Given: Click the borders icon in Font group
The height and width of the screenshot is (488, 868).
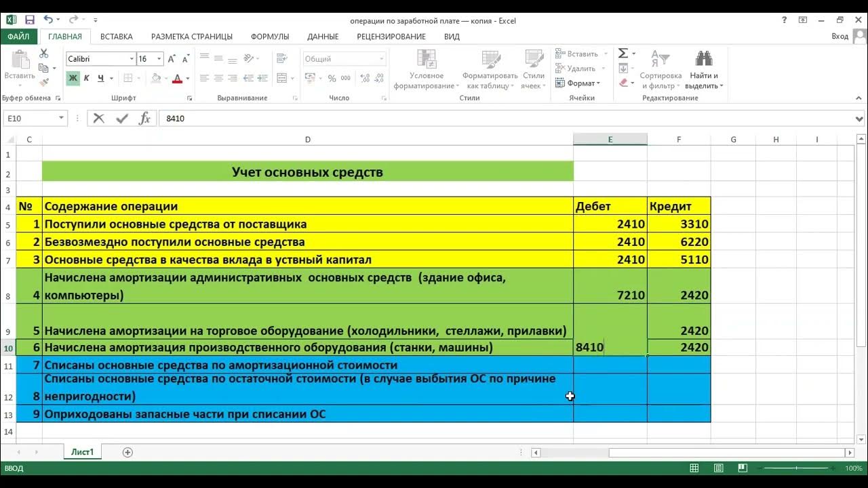Looking at the screenshot, I should coord(128,79).
